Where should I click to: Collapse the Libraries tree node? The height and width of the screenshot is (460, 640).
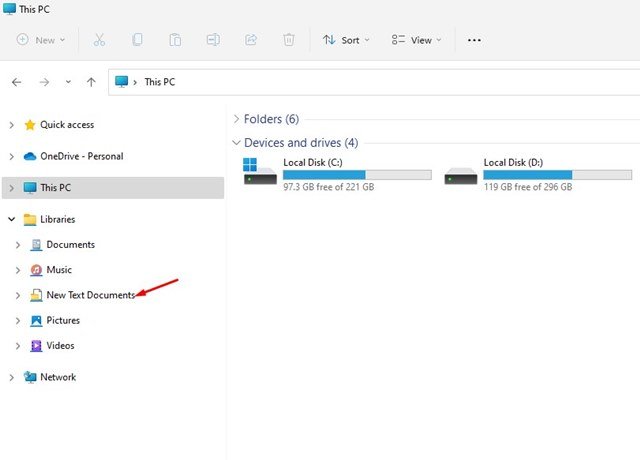point(11,220)
